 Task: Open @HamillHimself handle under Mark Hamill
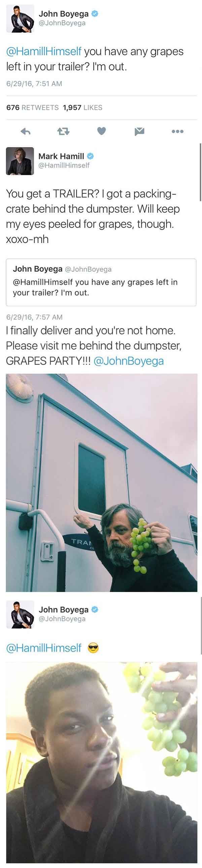(64, 165)
